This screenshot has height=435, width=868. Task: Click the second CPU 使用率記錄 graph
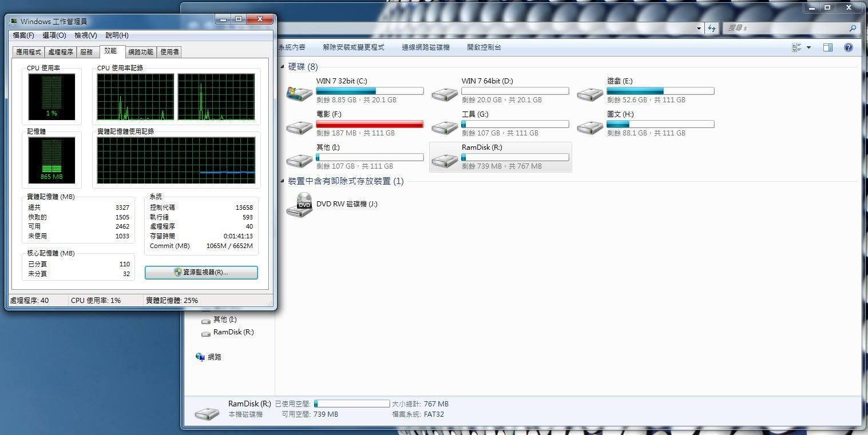(x=216, y=97)
